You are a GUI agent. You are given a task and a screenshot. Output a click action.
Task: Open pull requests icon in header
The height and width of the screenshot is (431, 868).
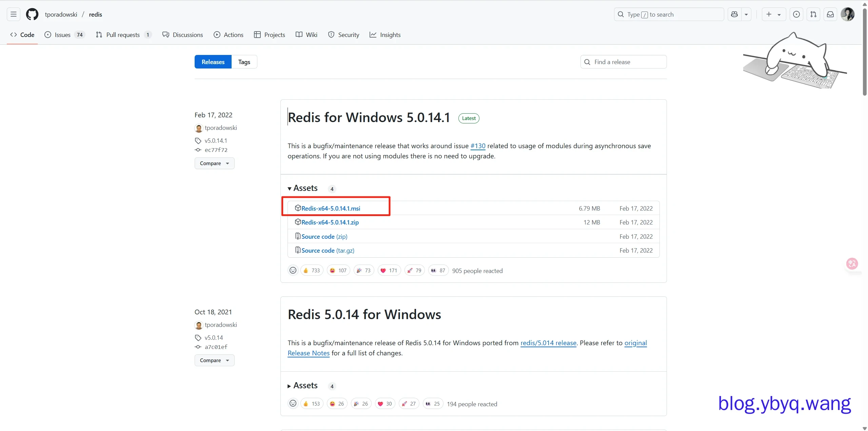(813, 14)
